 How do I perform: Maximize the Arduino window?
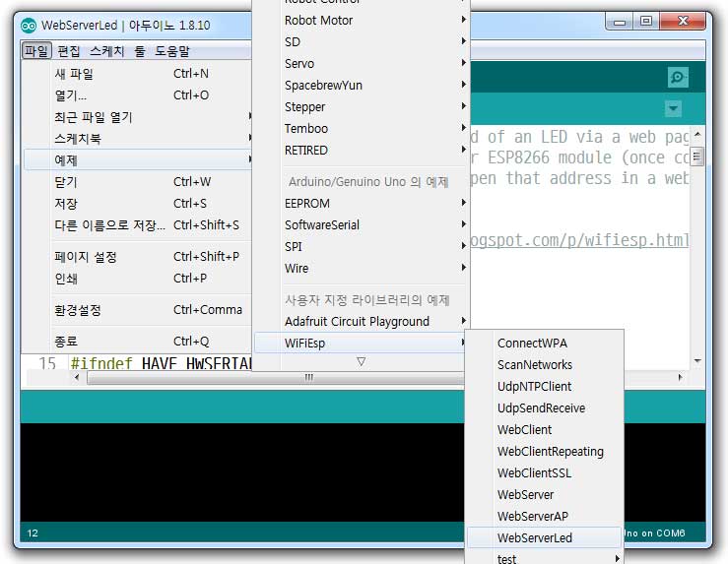[x=646, y=22]
